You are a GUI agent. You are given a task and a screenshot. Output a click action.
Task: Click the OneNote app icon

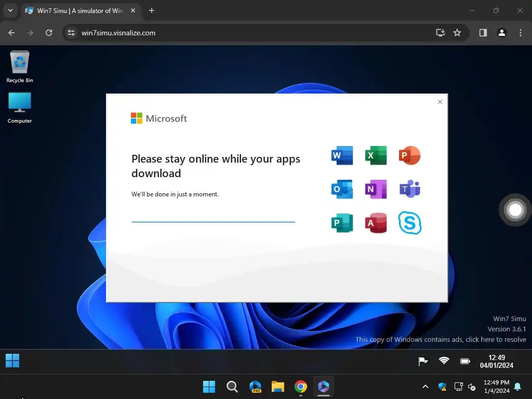point(376,189)
